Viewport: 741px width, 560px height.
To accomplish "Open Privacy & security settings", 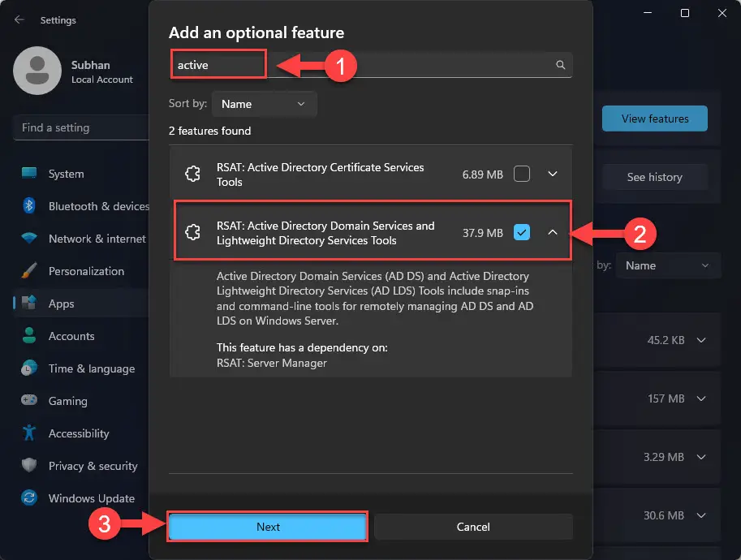I will (86, 466).
